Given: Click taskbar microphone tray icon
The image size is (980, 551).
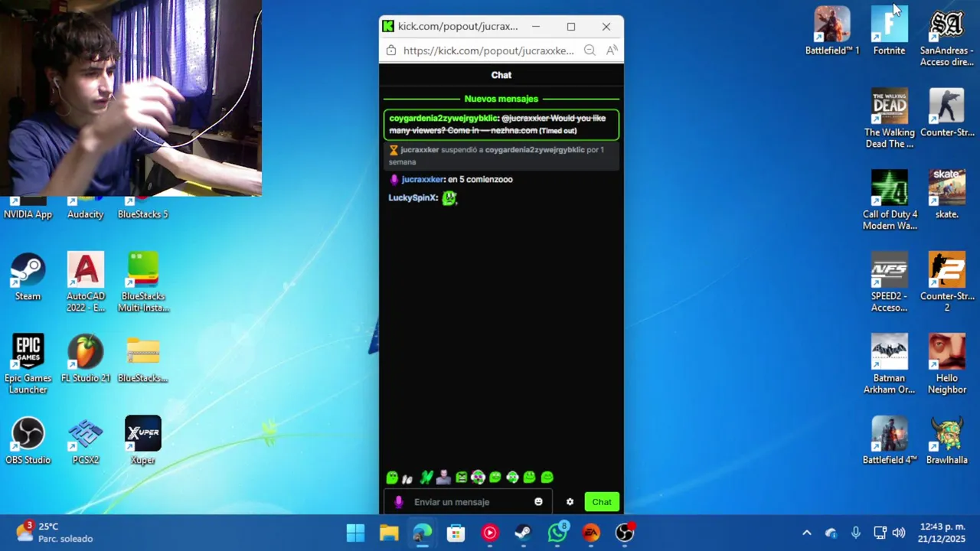Looking at the screenshot, I should [x=856, y=533].
